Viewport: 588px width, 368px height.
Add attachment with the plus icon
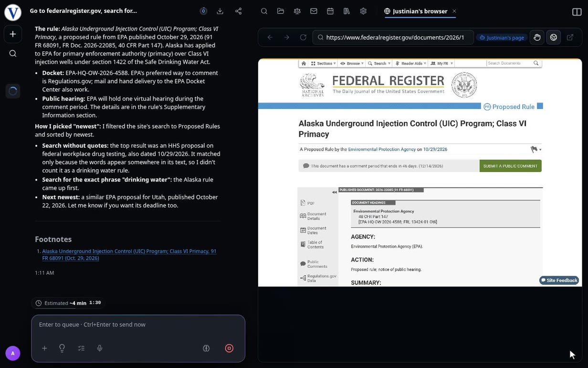pos(44,348)
